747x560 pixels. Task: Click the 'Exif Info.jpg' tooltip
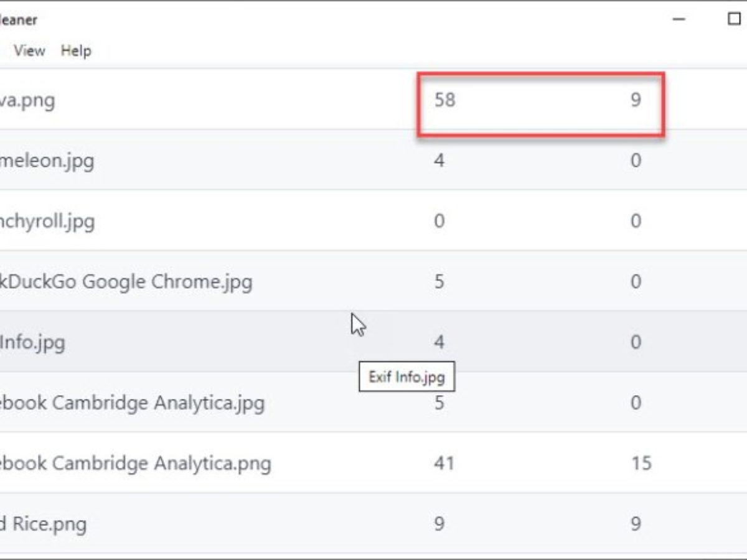[x=406, y=378]
